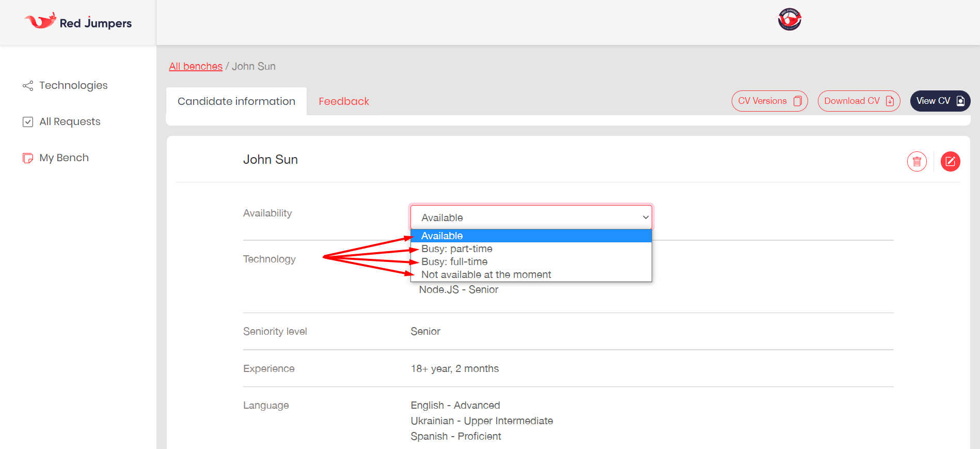Click the John Sun candidate name heading
980x449 pixels.
(x=271, y=160)
